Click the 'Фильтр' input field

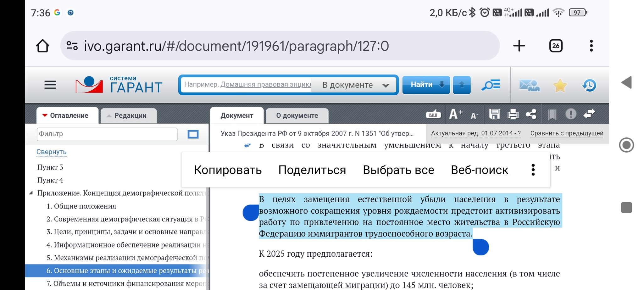pos(107,134)
